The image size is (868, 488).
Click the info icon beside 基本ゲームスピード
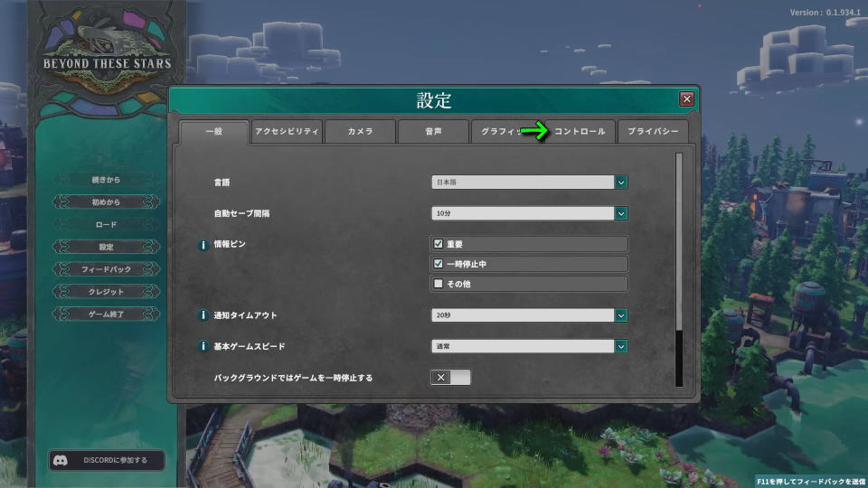(203, 346)
